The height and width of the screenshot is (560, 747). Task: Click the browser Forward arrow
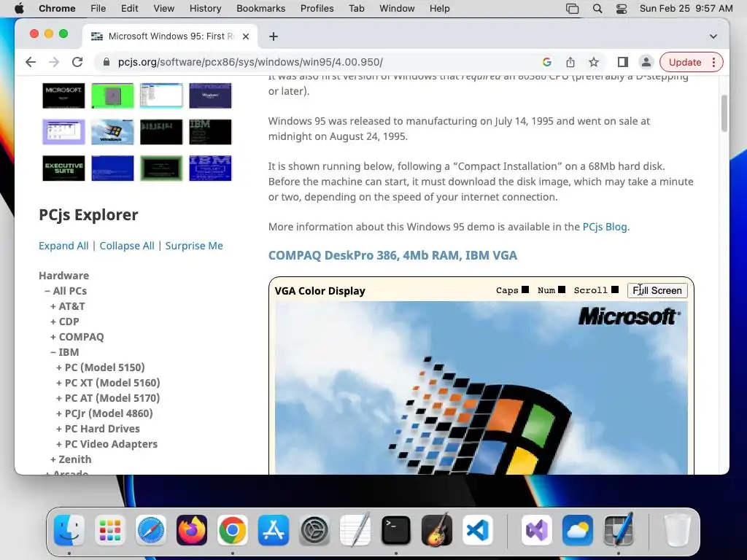pyautogui.click(x=54, y=62)
